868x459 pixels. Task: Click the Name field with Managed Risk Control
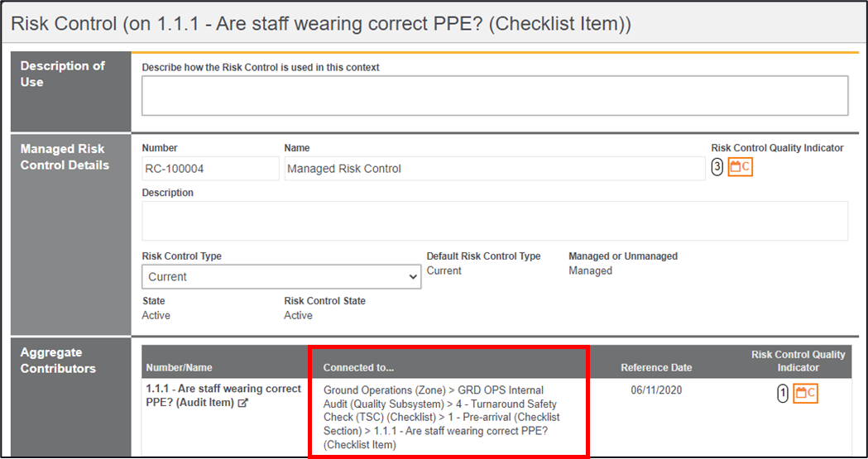[x=494, y=169]
